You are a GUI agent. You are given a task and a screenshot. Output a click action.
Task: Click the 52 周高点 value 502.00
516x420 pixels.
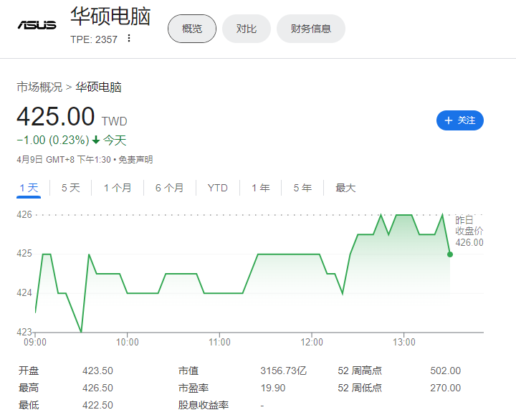click(445, 371)
